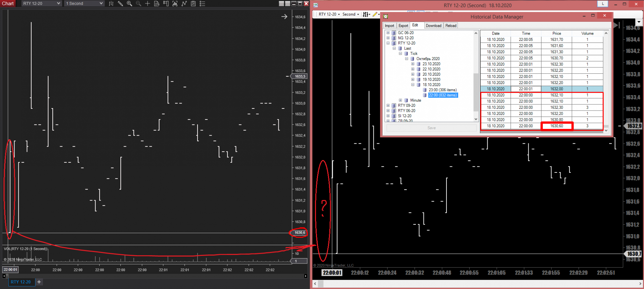Image resolution: width=644 pixels, height=289 pixels.
Task: Click the database icon beside RTY 06-20
Action: coord(394,111)
